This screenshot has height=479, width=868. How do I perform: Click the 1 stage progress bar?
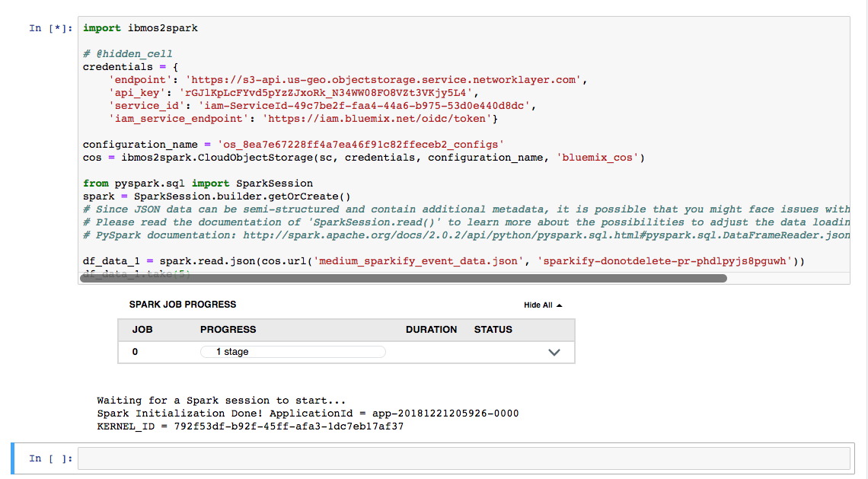click(x=293, y=352)
